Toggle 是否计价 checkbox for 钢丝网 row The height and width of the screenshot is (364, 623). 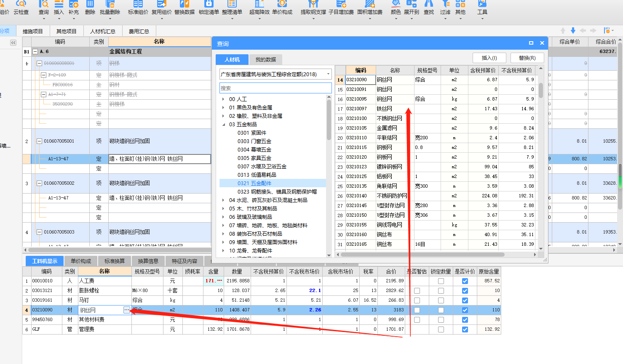point(465,310)
